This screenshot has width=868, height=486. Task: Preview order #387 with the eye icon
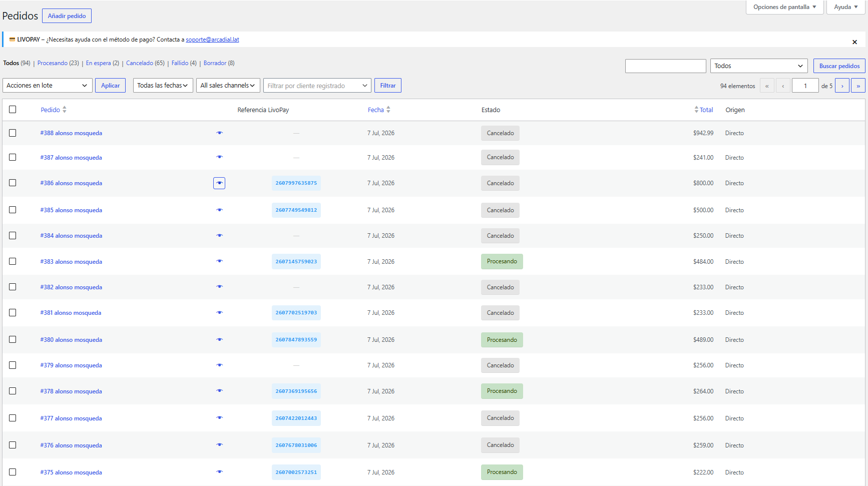(219, 157)
